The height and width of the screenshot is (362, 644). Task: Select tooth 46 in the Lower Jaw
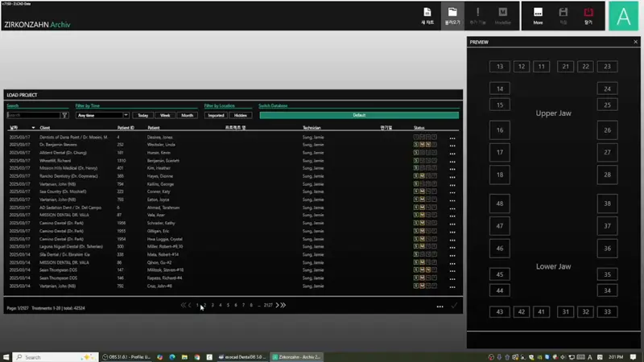(499, 249)
